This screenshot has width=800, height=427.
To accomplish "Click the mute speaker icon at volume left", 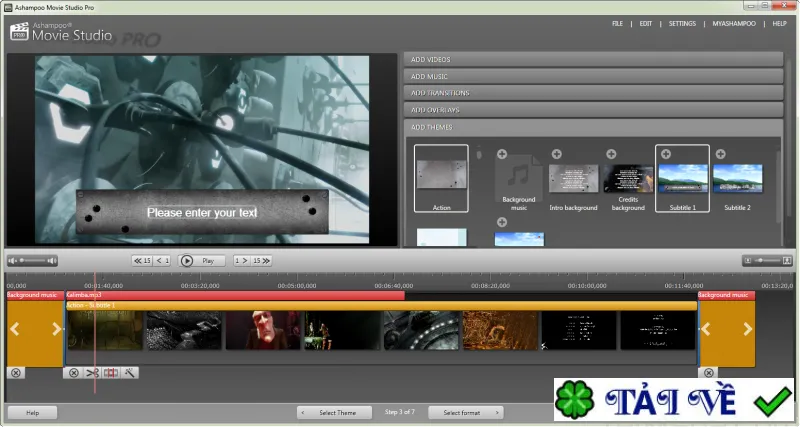I will (12, 261).
